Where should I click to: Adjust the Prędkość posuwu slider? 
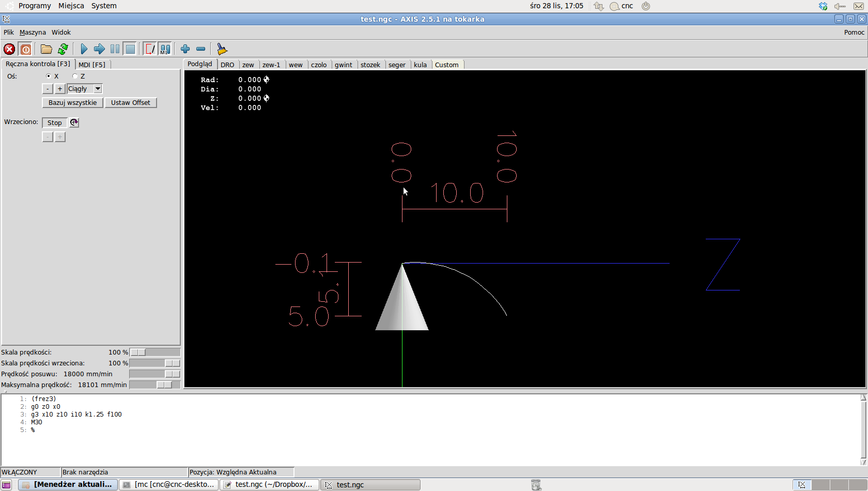click(155, 374)
